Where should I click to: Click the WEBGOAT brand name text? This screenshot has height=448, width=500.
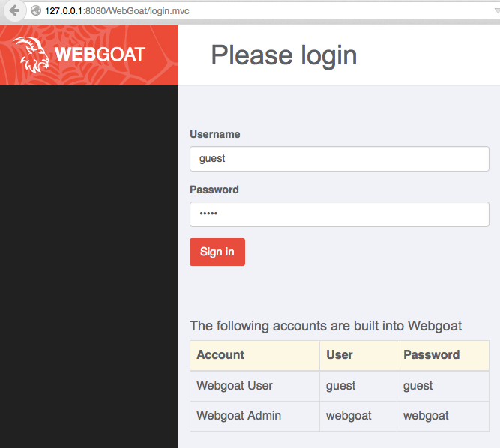coord(100,55)
